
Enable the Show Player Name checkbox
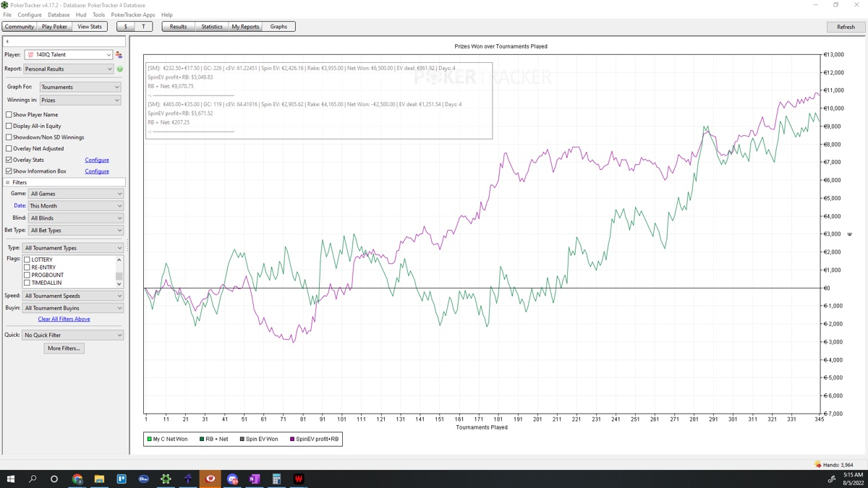(9, 114)
